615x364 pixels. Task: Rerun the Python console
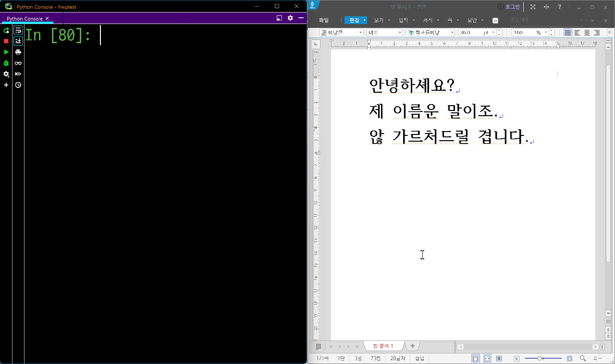6,30
